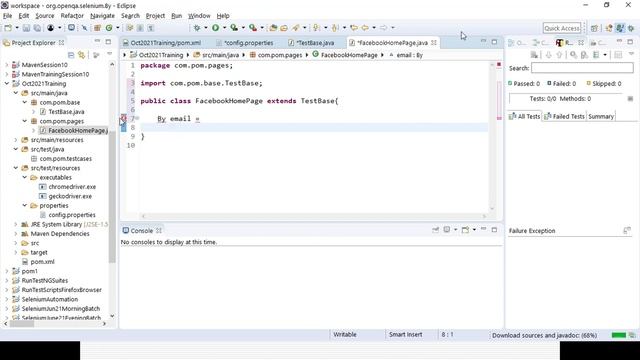Open the New wizard dropdown arrow
The height and width of the screenshot is (360, 640).
tap(17, 28)
